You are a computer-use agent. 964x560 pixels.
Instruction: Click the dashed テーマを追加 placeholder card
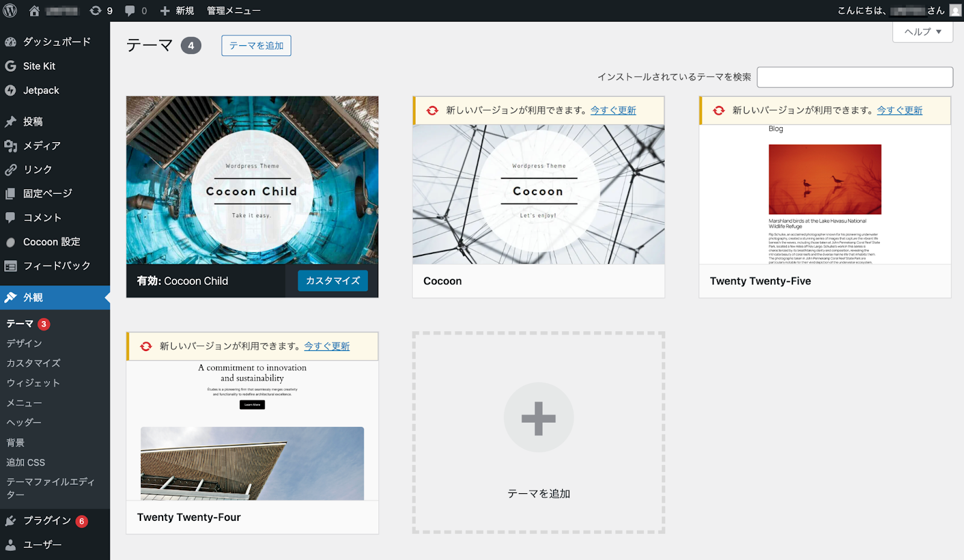pyautogui.click(x=538, y=431)
